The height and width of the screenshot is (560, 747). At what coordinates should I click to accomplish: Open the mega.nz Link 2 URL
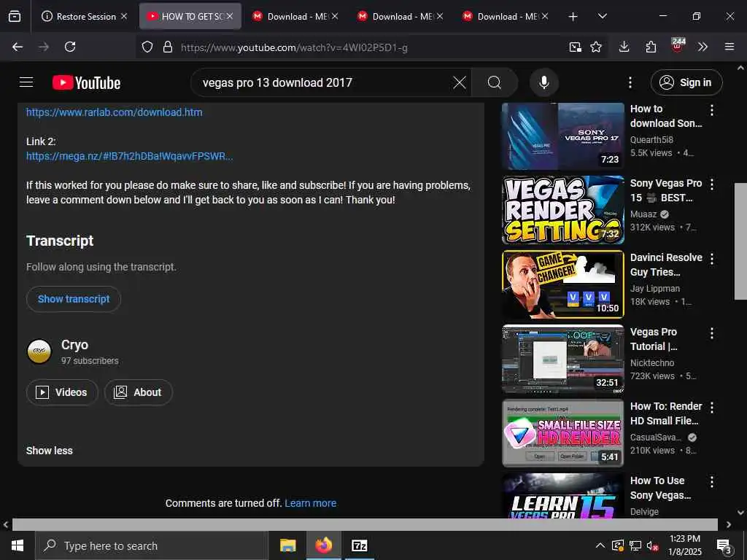pos(130,156)
